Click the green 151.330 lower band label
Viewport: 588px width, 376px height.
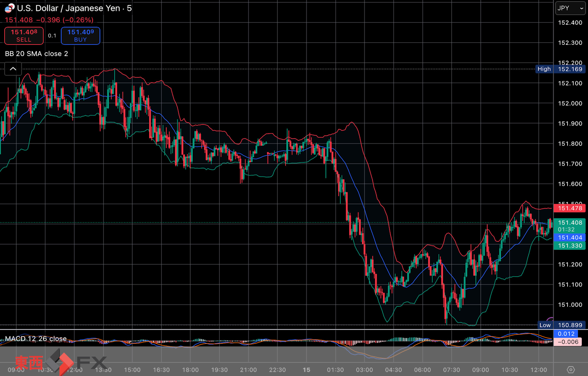(570, 246)
